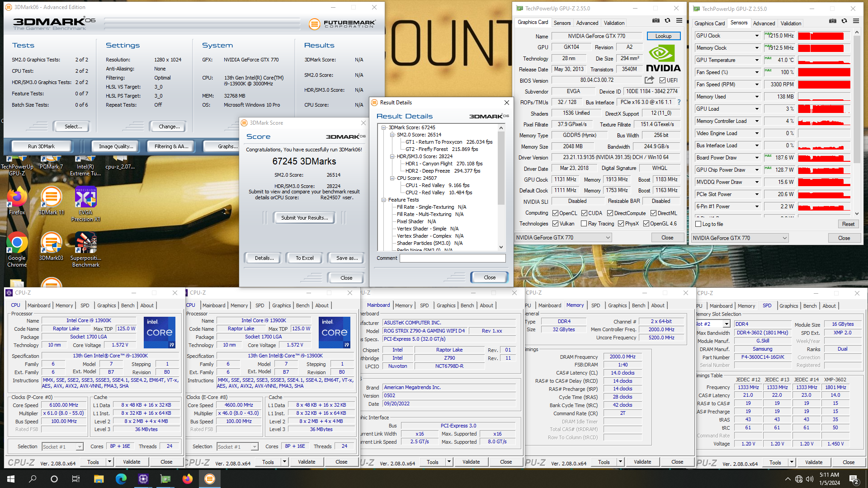This screenshot has height=488, width=868.
Task: Collapse the Feature Tests tree node
Action: (x=384, y=200)
